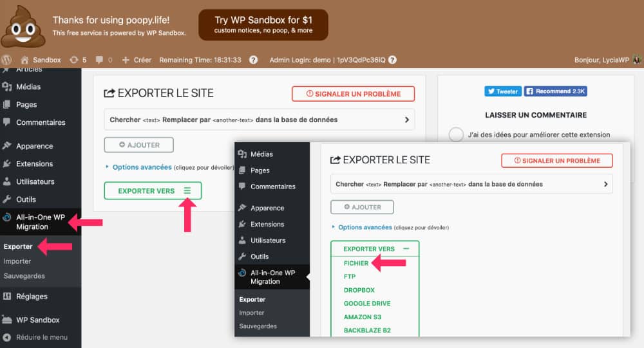Click the Outils wrench icon in the main sidebar
Image resolution: width=644 pixels, height=348 pixels.
click(7, 199)
